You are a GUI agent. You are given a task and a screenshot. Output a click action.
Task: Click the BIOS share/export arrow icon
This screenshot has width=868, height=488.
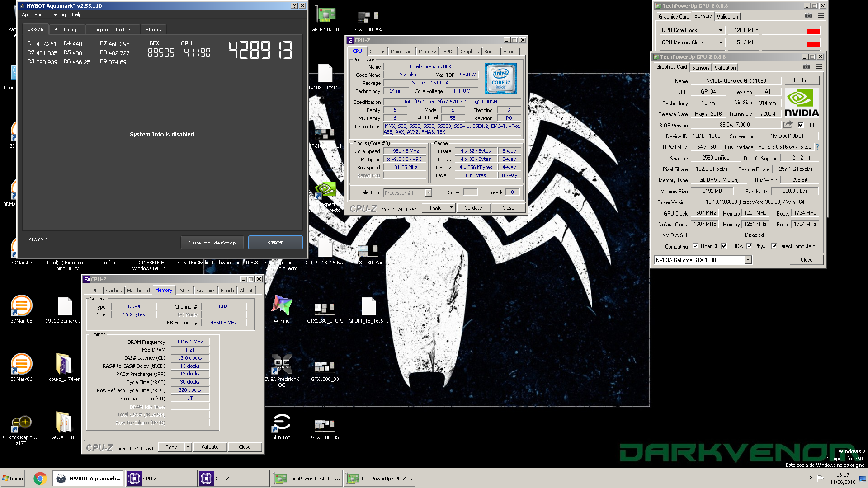pos(788,125)
